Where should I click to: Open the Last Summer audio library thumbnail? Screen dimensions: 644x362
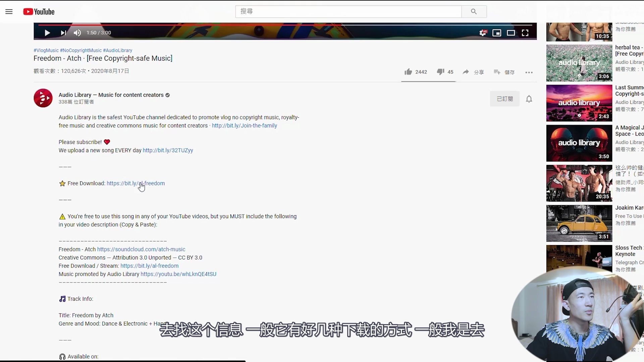pos(579,103)
